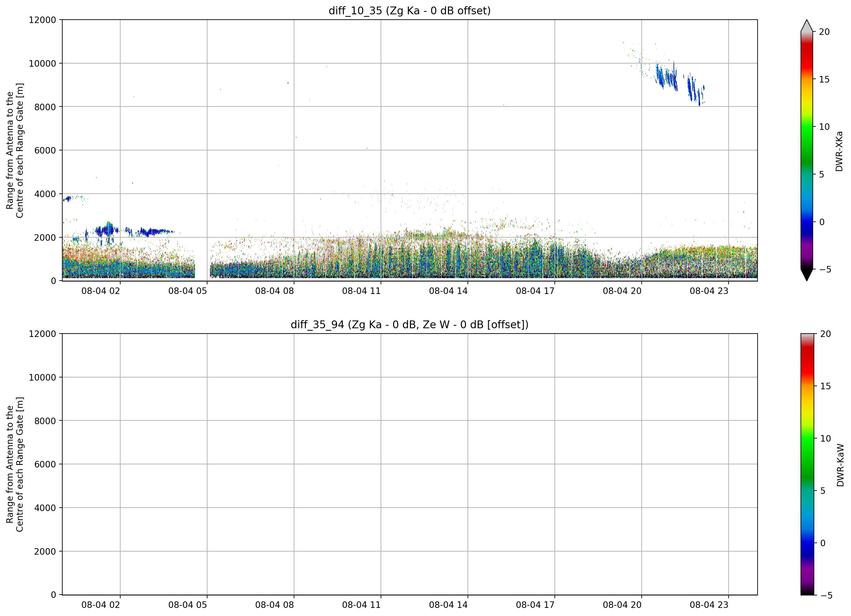851x616 pixels.
Task: Click the "5" tick label on DWR-KaW colorbar
Action: point(823,491)
